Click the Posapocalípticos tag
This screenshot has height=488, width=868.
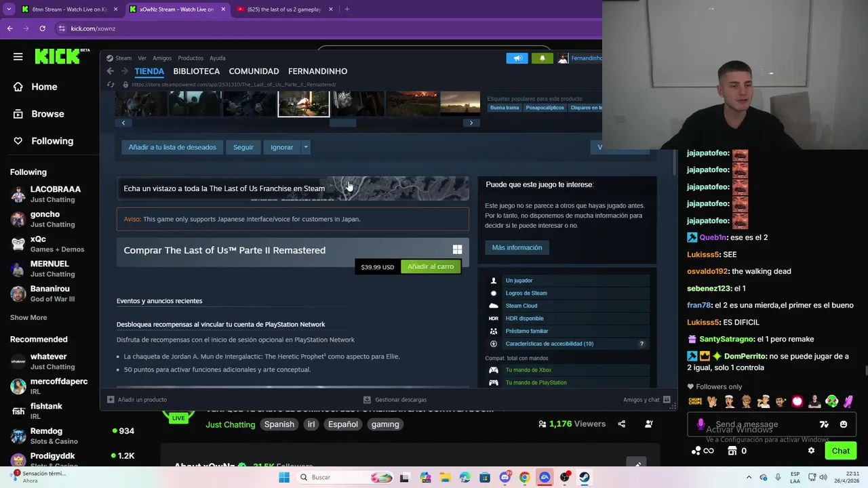tap(545, 108)
